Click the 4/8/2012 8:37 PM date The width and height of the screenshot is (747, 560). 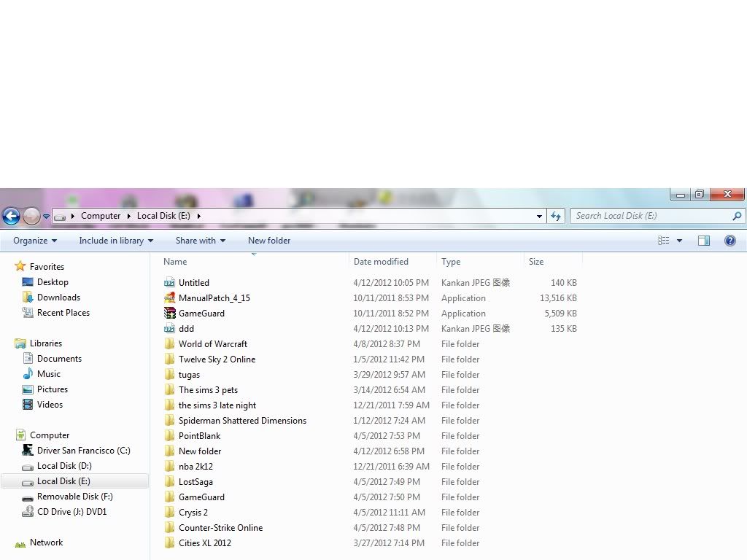387,344
